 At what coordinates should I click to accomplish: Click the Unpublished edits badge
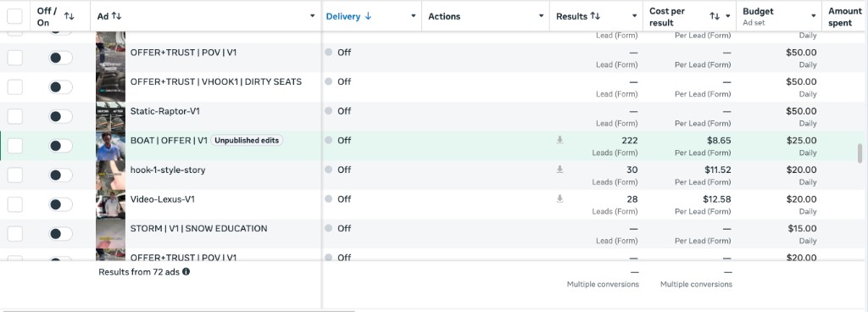[247, 141]
